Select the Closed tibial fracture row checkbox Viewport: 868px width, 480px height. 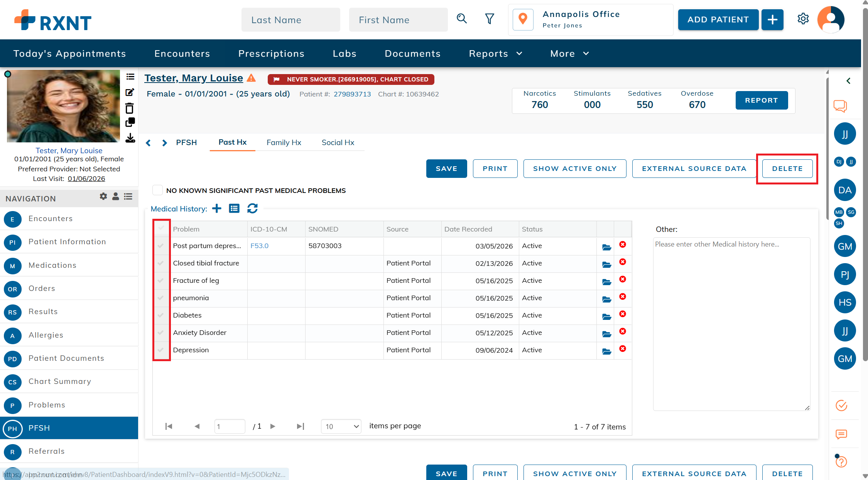click(161, 263)
